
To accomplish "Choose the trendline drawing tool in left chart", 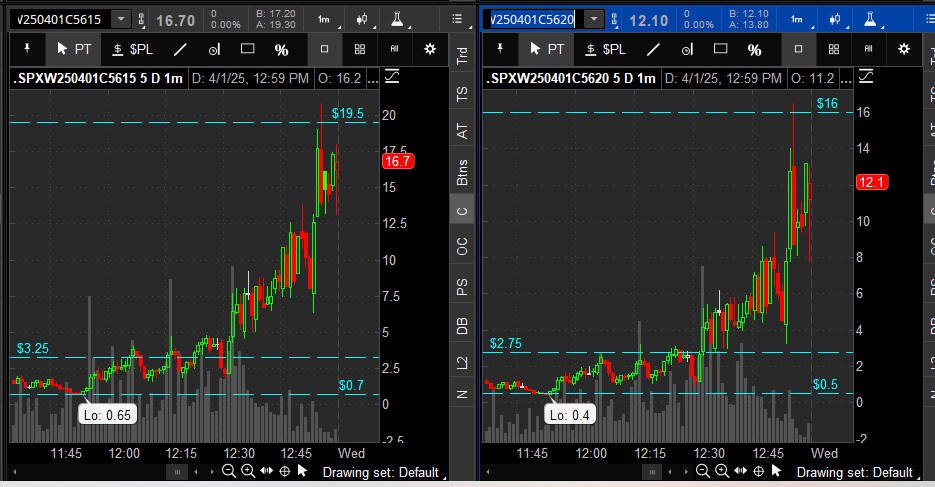I will pos(180,49).
